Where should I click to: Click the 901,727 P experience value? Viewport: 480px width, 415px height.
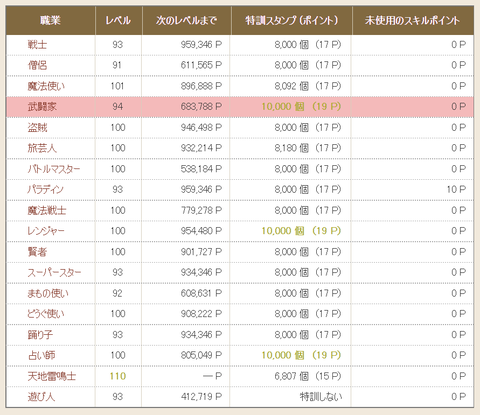201,252
